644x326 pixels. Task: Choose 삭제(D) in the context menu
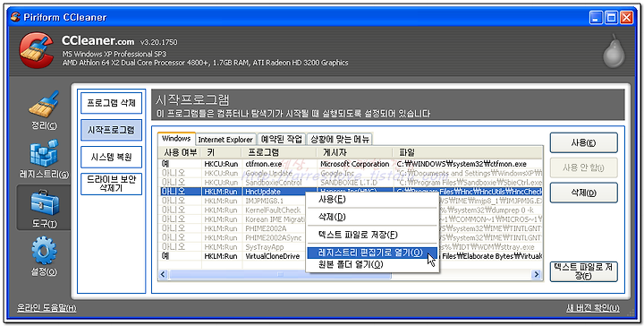(x=372, y=217)
